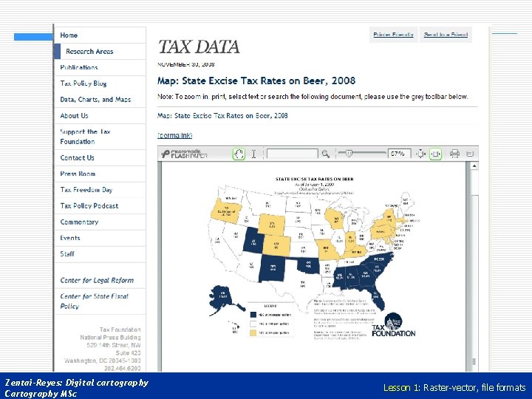Open Tax Policy Blog
532x399 pixels.
pyautogui.click(x=83, y=83)
